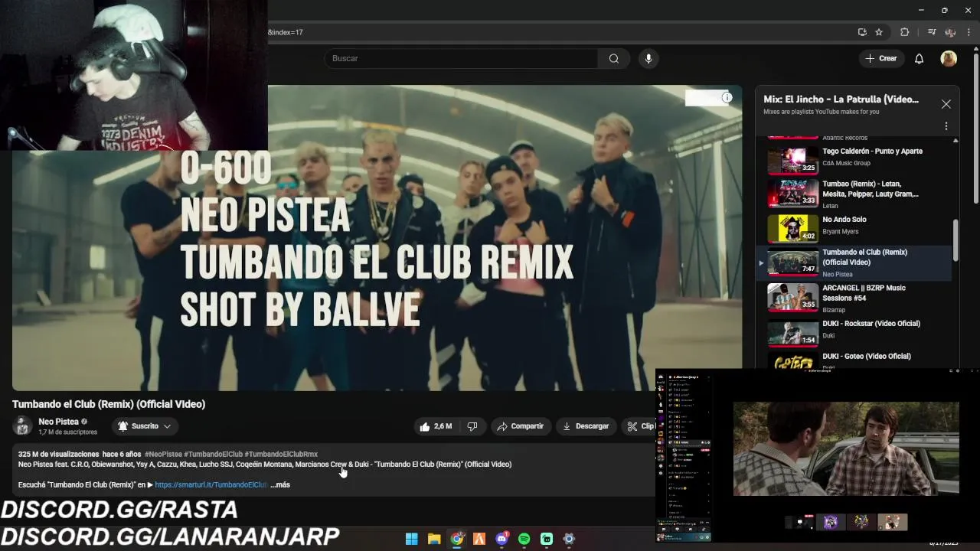
Task: Close the Mix playlist panel
Action: [946, 104]
